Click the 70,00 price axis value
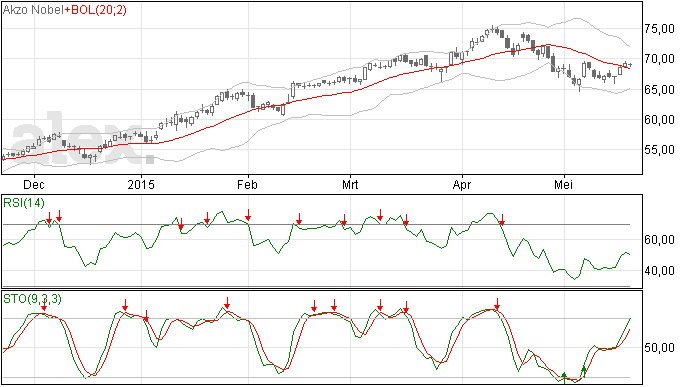Viewport: 690px width, 387px height. click(659, 59)
